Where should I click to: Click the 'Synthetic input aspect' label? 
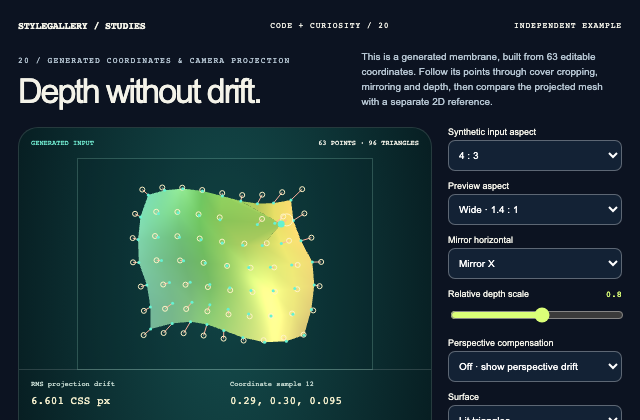pos(492,132)
